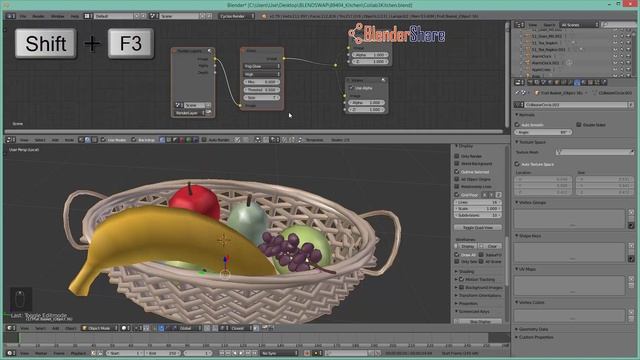Click the plus icon in the Shape Keys list
Image resolution: width=640 pixels, height=360 pixels.
click(631, 246)
